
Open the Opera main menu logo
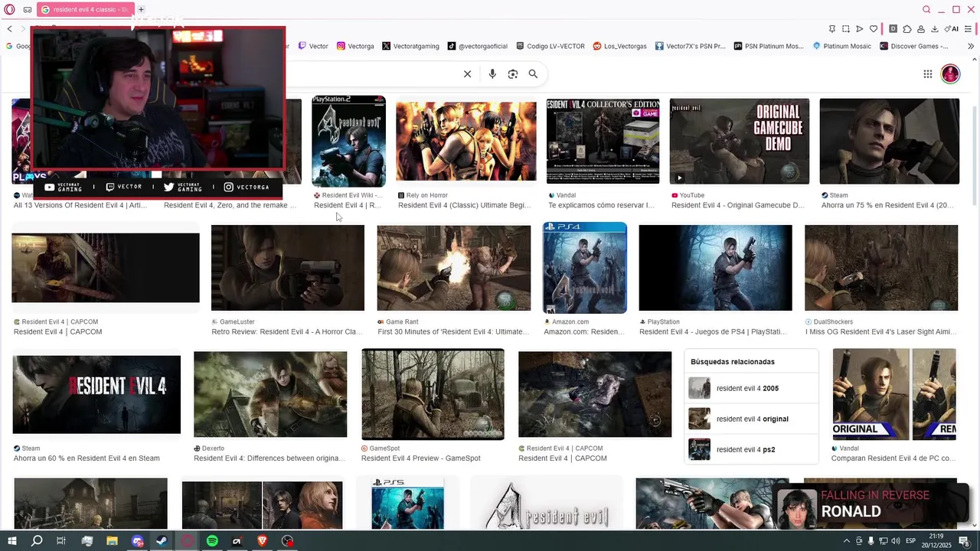10,9
